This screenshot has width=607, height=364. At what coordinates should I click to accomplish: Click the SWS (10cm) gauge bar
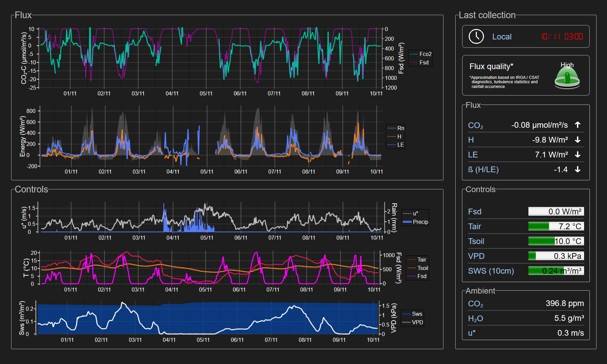556,271
